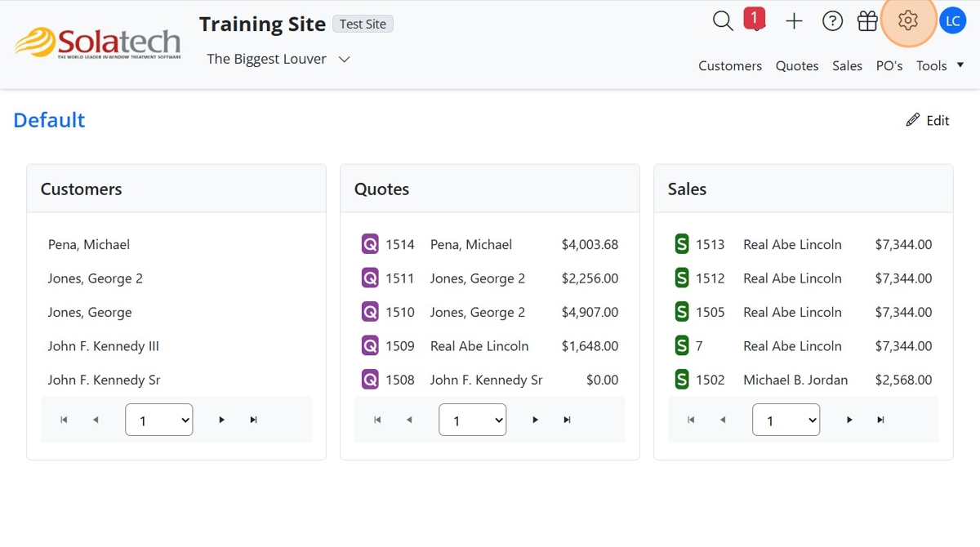Jump to last page in Sales panel
The image size is (980, 547).
click(880, 420)
